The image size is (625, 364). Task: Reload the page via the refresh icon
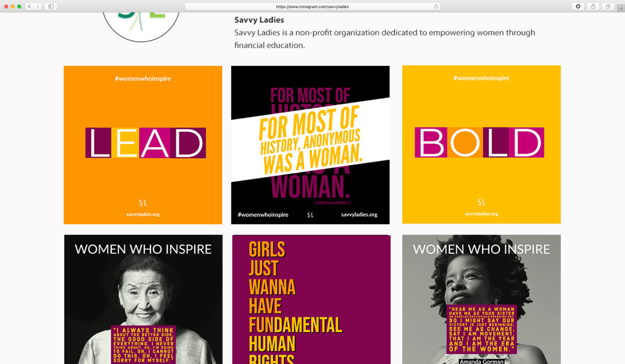tap(436, 6)
